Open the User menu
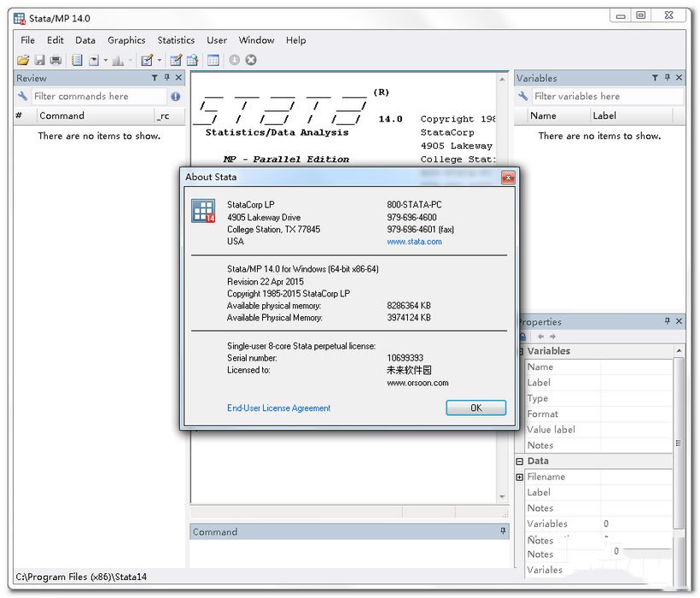This screenshot has width=700, height=598. click(217, 40)
